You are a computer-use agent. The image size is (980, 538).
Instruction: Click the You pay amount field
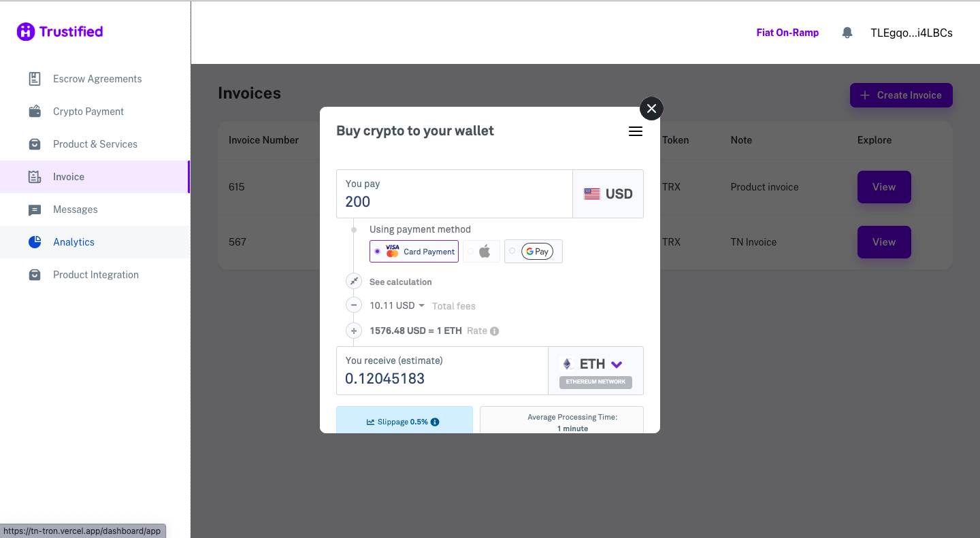click(x=454, y=201)
